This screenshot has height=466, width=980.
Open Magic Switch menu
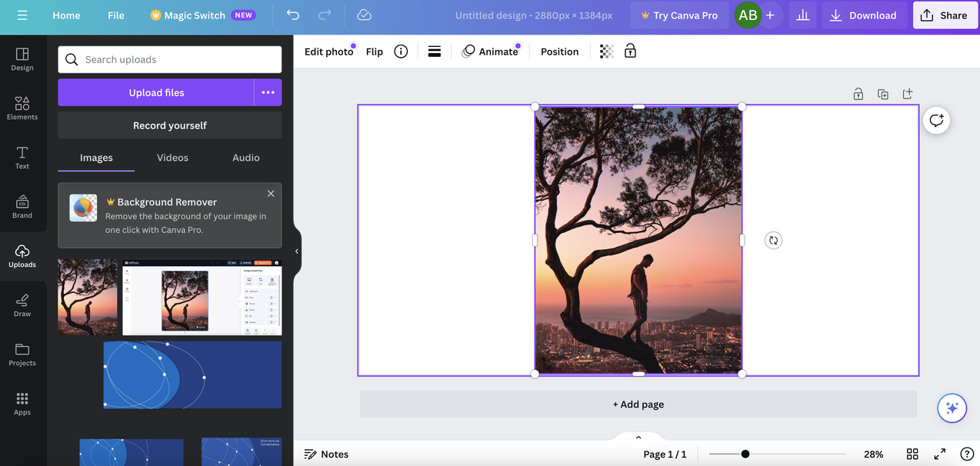(202, 15)
